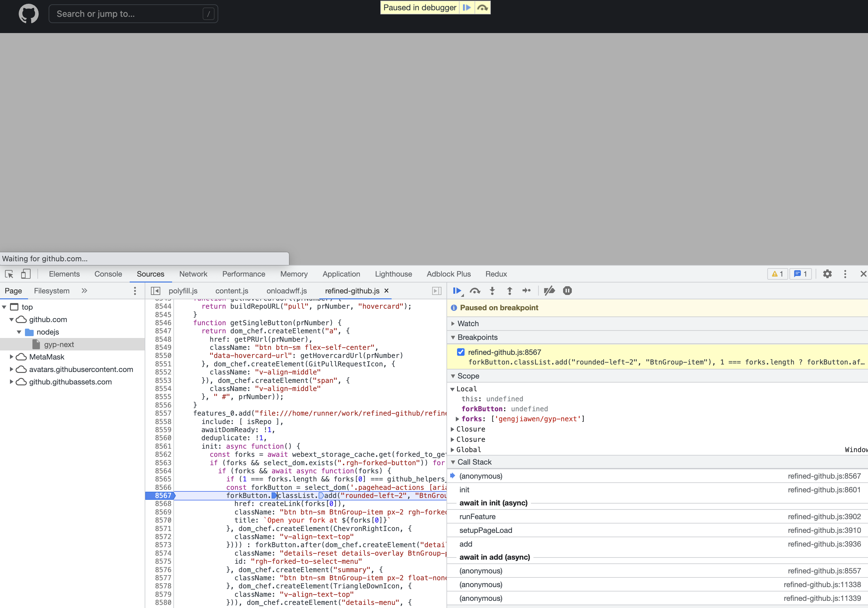Open the content.js file tab
This screenshot has height=608, width=868.
231,291
